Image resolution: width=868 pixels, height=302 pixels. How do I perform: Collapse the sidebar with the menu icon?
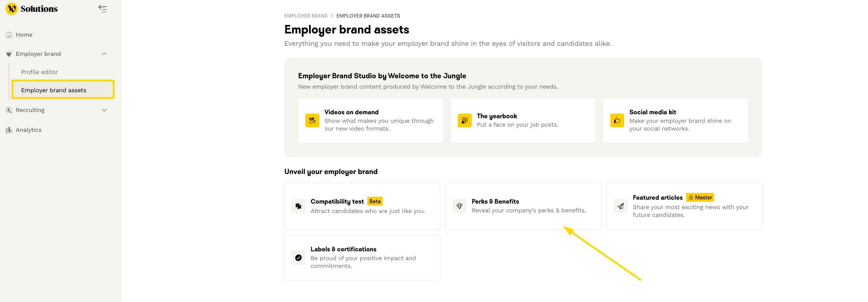[x=103, y=9]
